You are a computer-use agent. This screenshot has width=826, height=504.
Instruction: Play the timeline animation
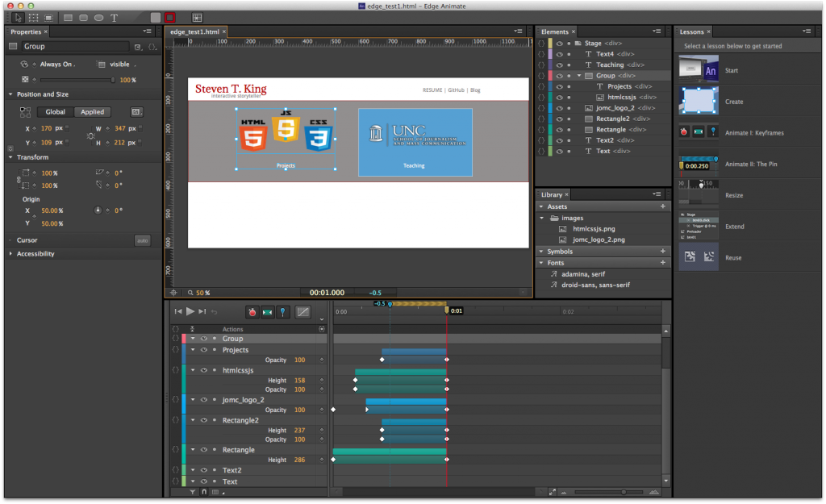(x=190, y=312)
